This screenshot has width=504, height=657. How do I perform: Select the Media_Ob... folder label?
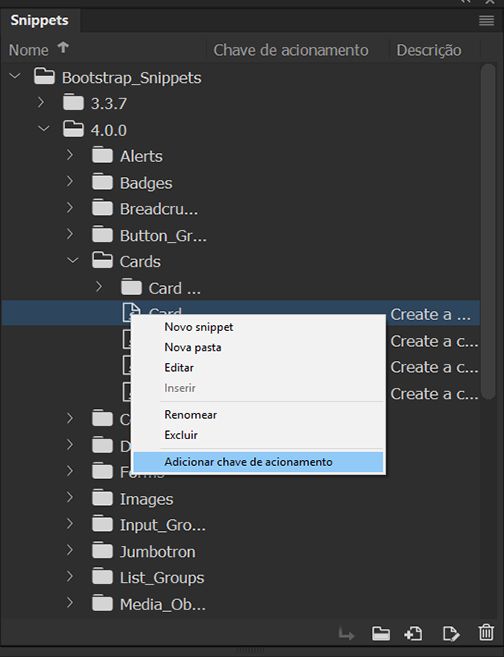(x=163, y=604)
